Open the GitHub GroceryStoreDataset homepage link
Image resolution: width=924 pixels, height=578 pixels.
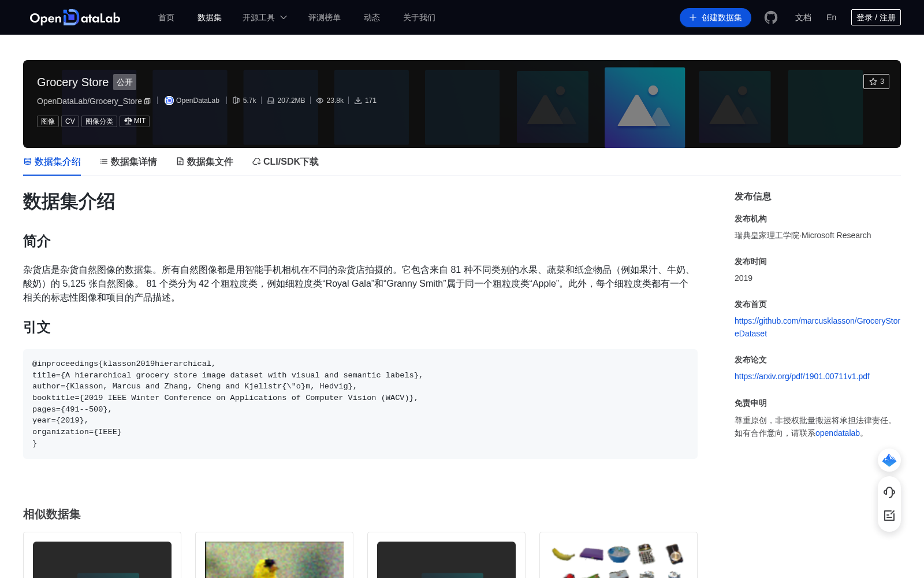817,327
